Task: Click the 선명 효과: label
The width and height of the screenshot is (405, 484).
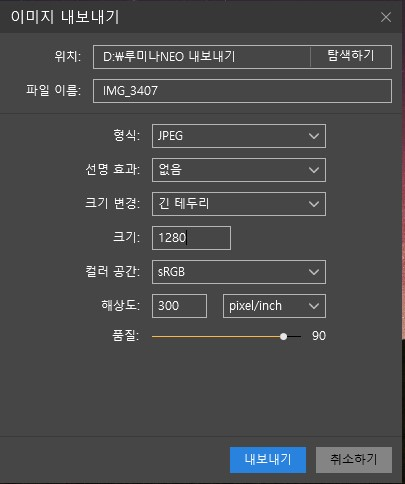Action: 112,169
